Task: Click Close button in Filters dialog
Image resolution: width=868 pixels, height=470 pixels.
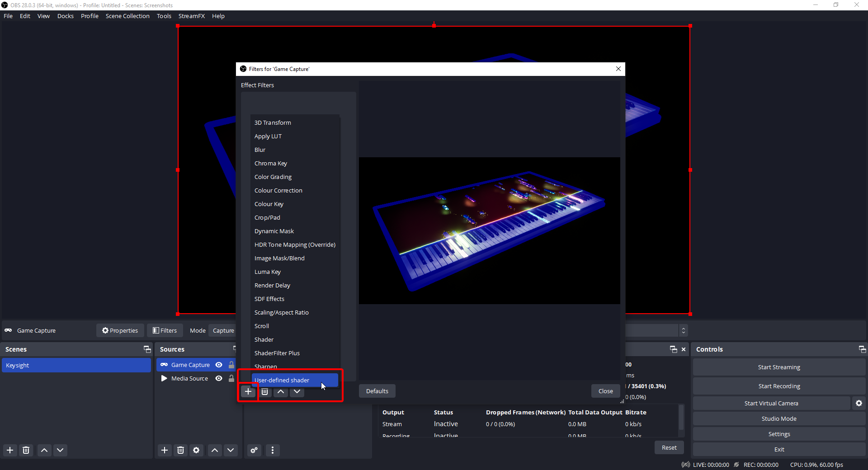Action: [606, 391]
